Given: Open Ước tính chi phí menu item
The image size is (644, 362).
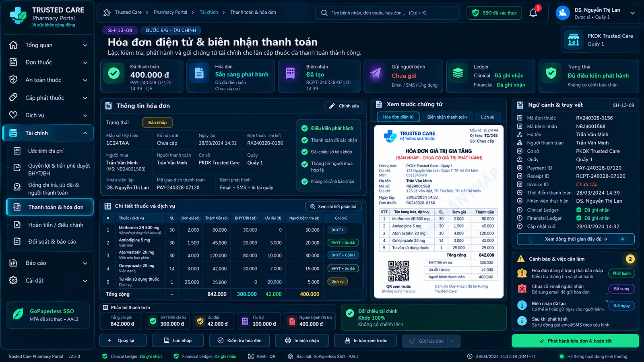Looking at the screenshot, I should [x=50, y=151].
